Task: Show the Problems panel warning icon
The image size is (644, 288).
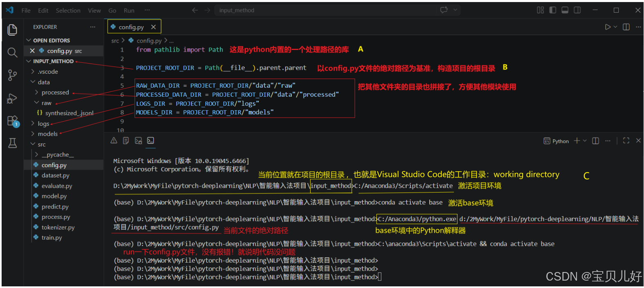Action: point(114,141)
